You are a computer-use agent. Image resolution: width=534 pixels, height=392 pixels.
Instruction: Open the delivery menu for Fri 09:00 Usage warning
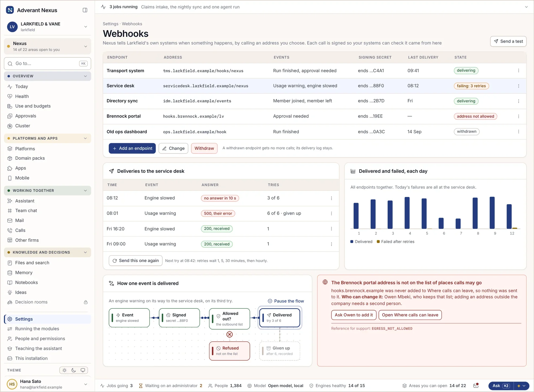(x=331, y=244)
